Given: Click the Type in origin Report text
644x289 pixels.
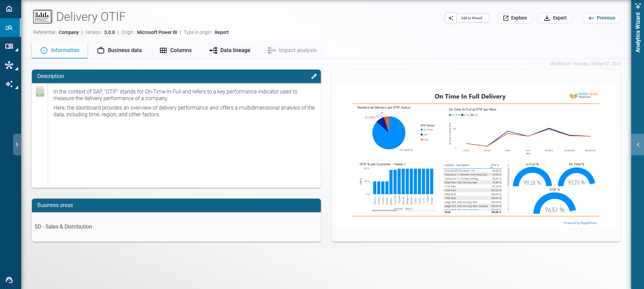Looking at the screenshot, I should (206, 33).
